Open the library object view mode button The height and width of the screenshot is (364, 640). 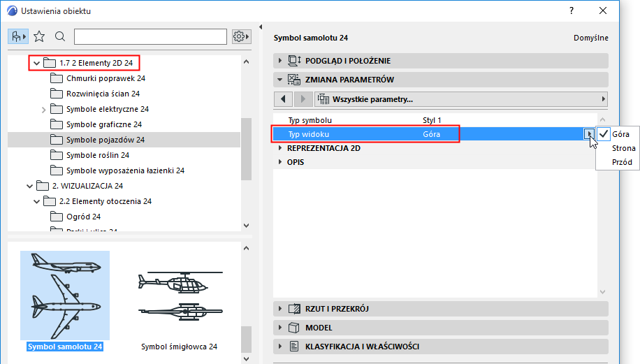pyautogui.click(x=19, y=36)
